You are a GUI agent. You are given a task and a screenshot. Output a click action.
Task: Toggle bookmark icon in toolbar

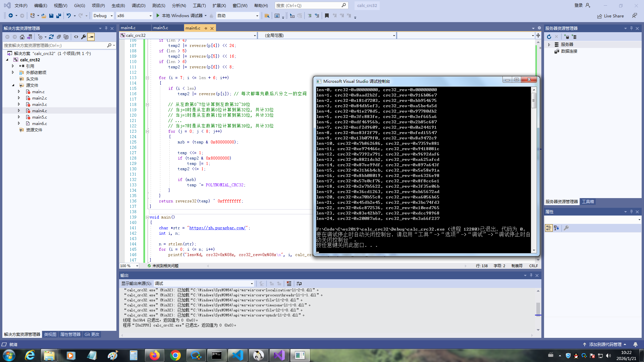[x=327, y=16]
